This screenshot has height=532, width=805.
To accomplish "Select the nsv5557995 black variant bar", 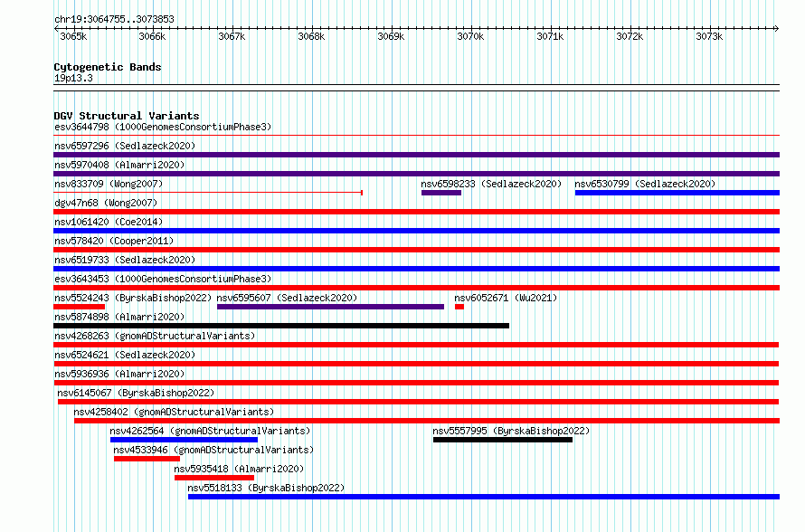I will 503,440.
